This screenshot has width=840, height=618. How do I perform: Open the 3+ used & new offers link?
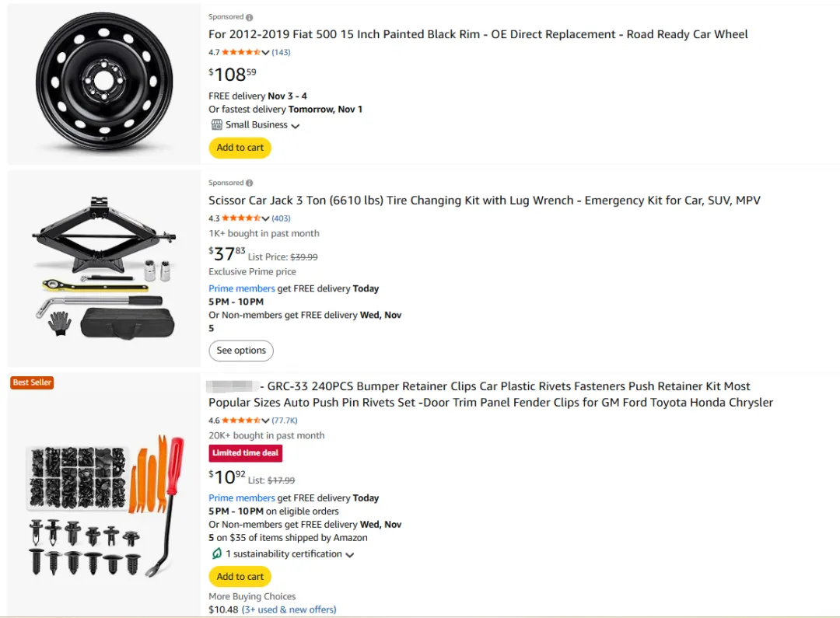tap(289, 610)
